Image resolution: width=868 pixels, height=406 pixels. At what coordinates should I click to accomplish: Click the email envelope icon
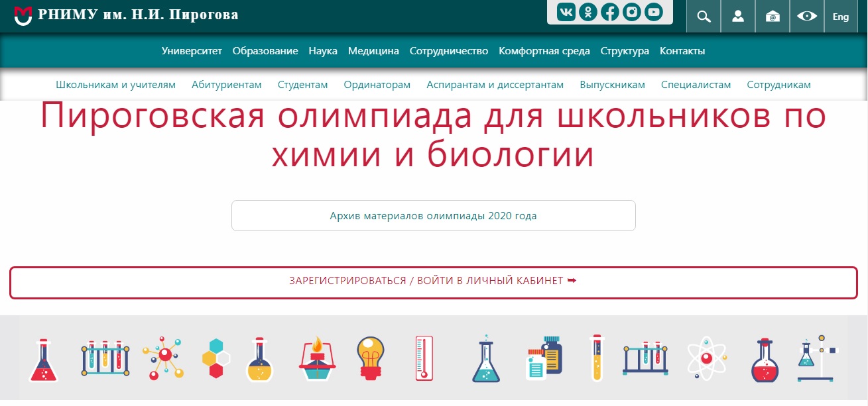coord(773,17)
